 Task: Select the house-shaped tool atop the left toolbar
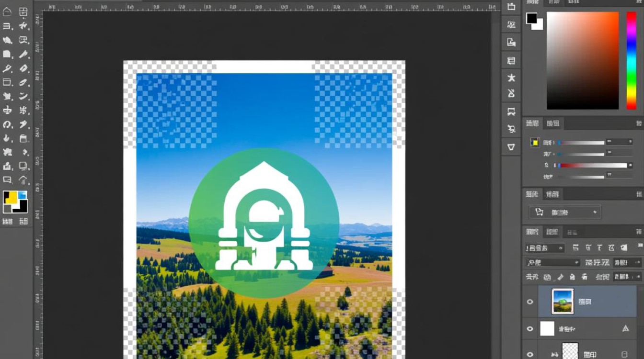coord(7,12)
